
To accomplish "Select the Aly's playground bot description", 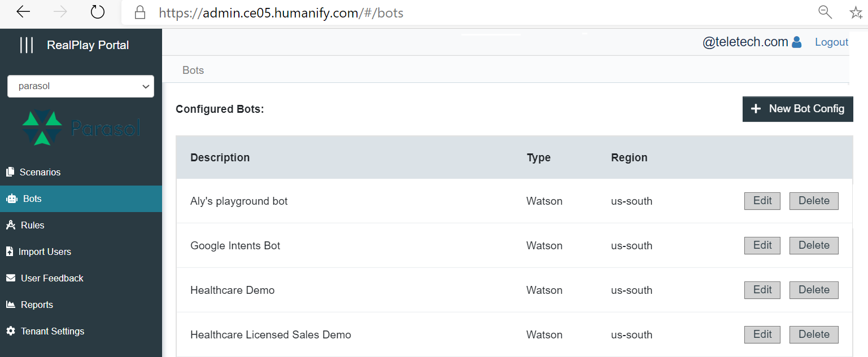I will [239, 201].
